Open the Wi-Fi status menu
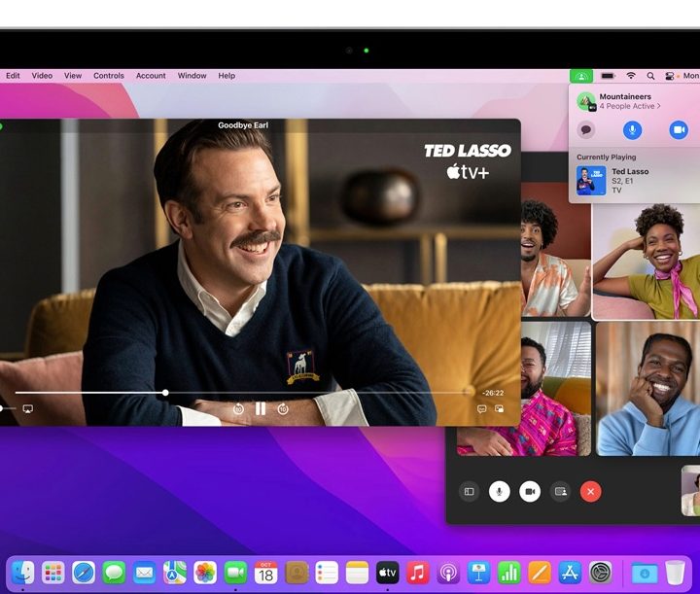The image size is (700, 594). pyautogui.click(x=630, y=76)
